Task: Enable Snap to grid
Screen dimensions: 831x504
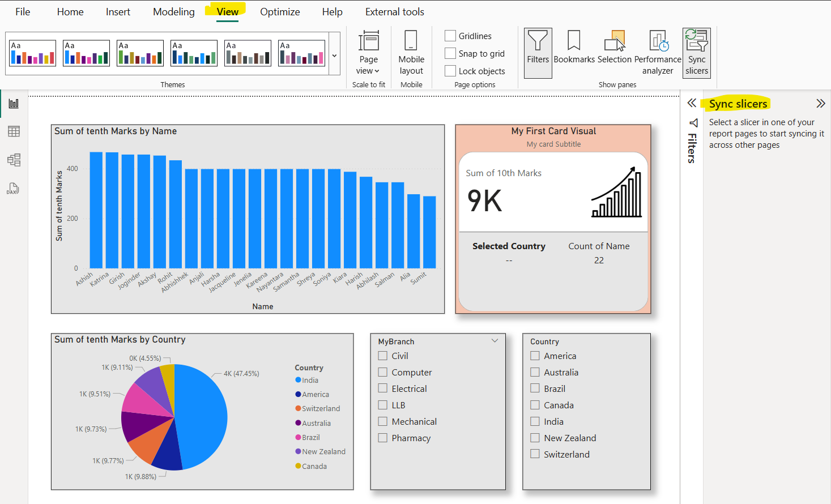Action: (450, 53)
